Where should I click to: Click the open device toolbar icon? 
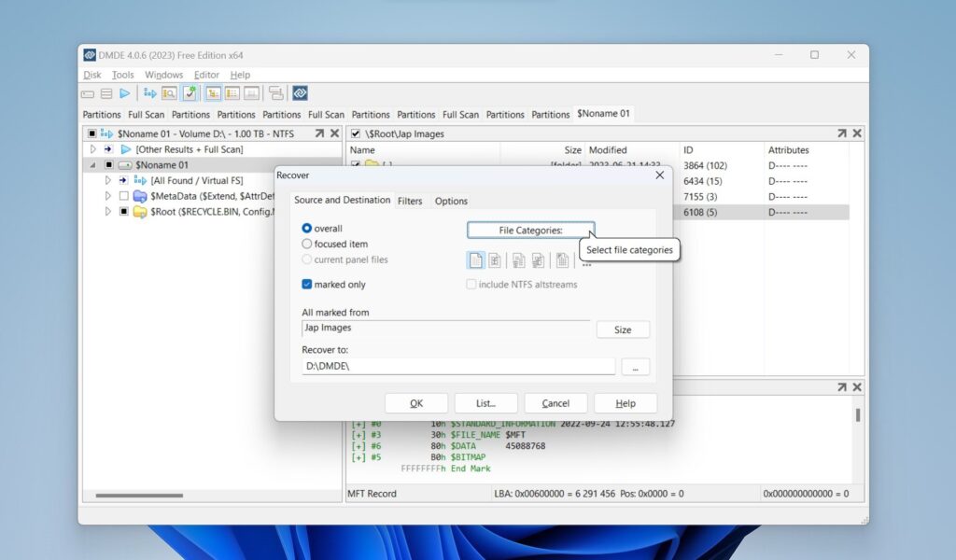108,92
